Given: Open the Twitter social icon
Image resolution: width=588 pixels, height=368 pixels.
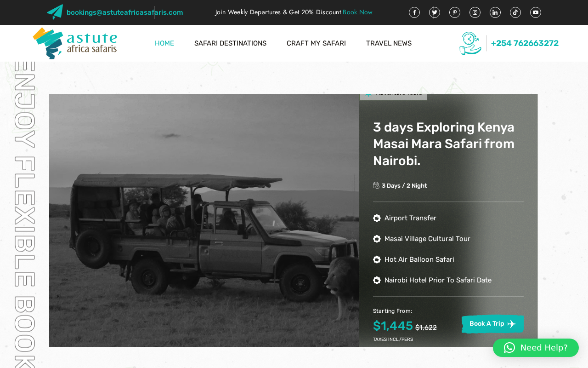Looking at the screenshot, I should pos(435,12).
